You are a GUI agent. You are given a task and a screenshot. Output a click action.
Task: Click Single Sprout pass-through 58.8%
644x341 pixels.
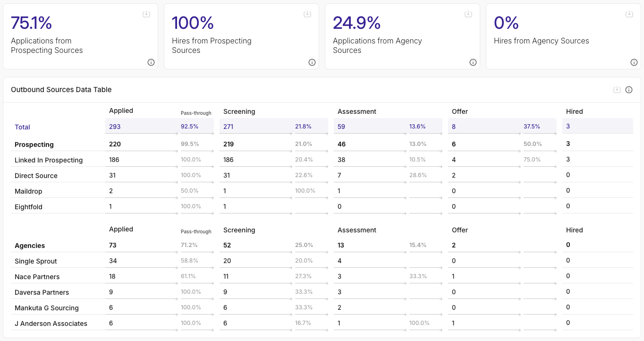point(189,261)
